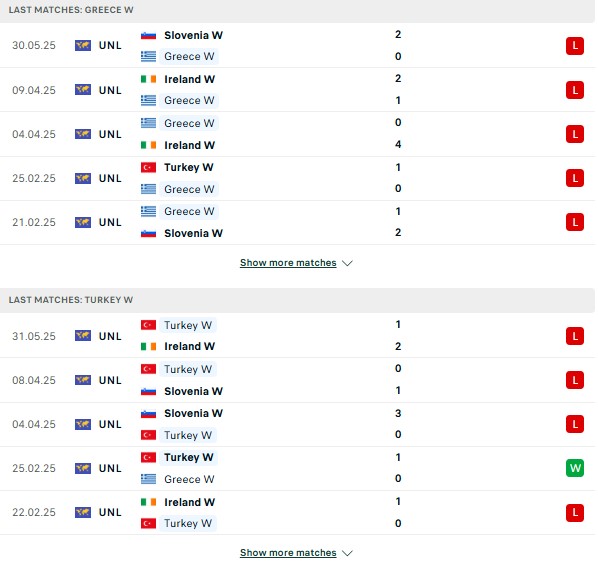Click the red L badge for 30.05.25 match
The image size is (598, 570).
point(575,46)
